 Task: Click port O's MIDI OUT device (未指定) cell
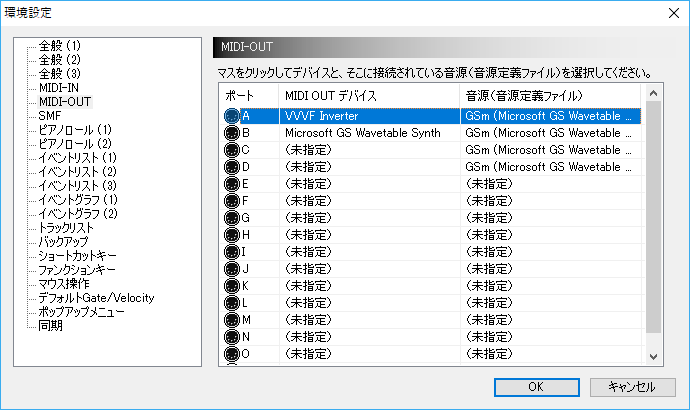coord(370,354)
